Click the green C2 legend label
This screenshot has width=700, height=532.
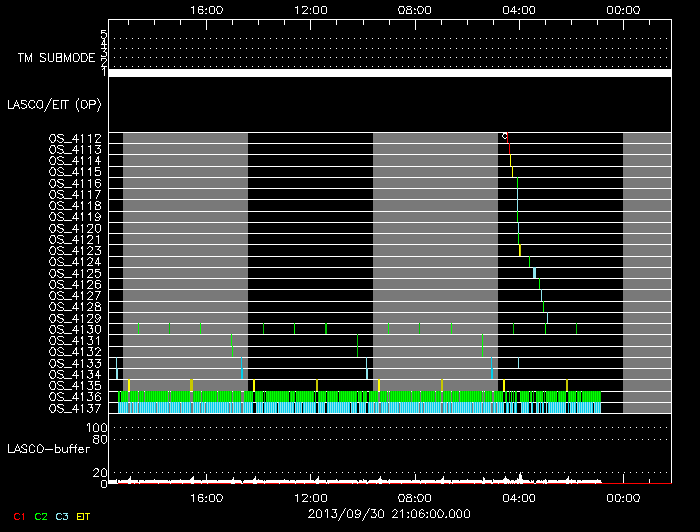click(40, 517)
